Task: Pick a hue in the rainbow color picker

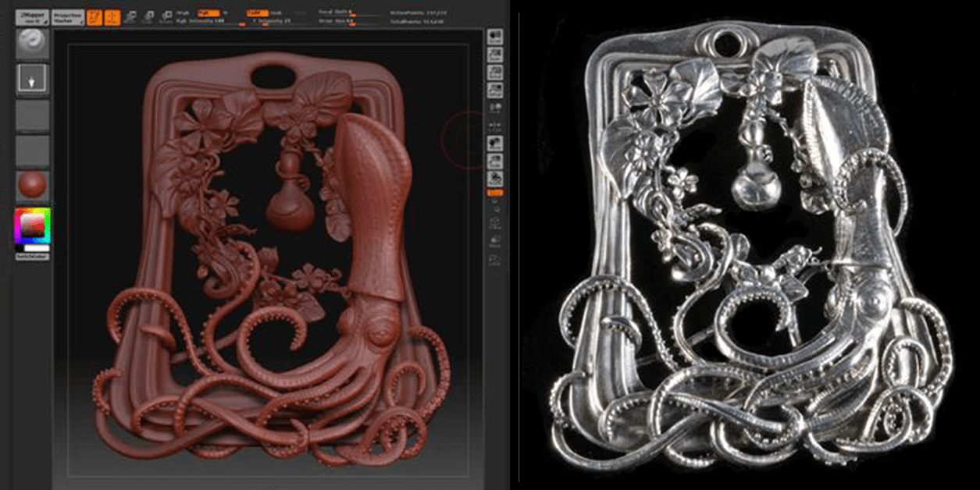Action: [x=32, y=226]
